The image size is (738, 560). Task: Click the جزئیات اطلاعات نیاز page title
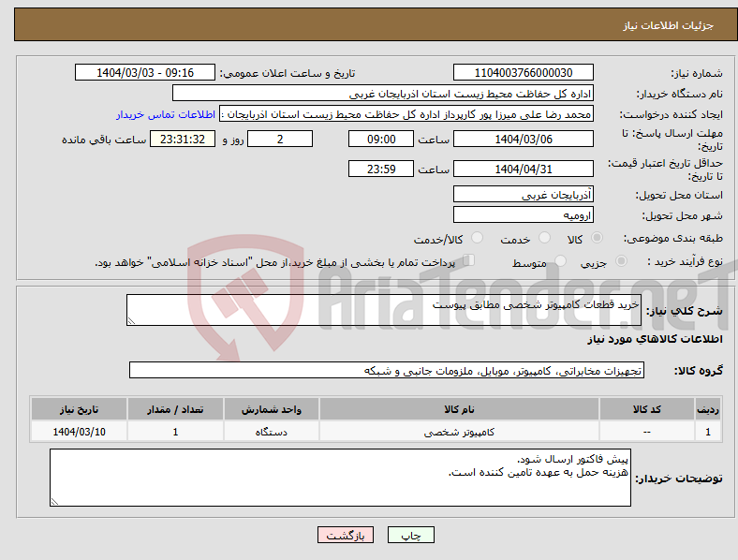pos(669,25)
